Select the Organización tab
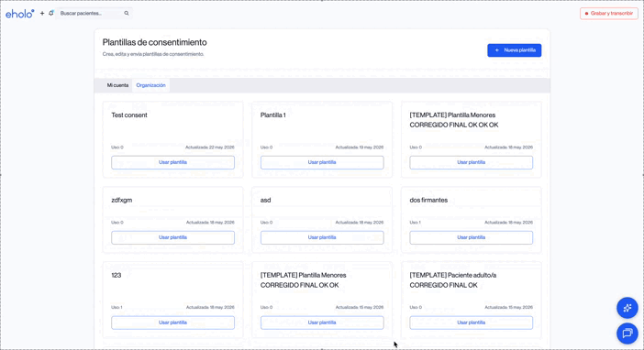The image size is (644, 350). pyautogui.click(x=150, y=85)
